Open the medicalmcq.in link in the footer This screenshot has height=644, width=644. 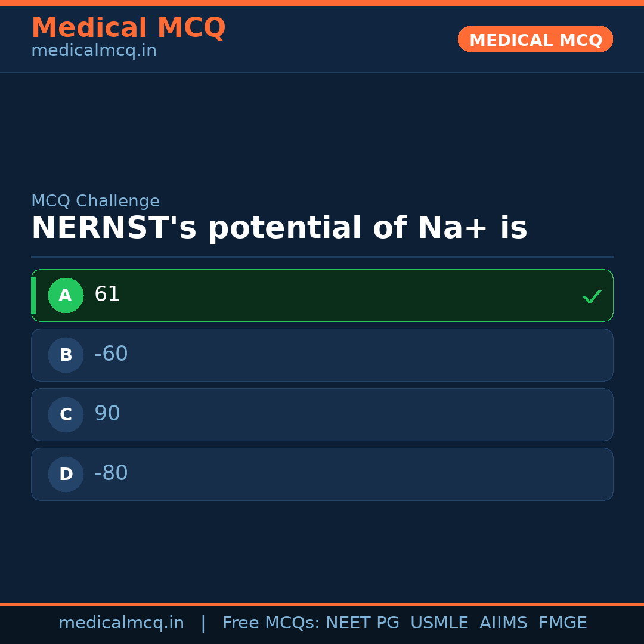tap(121, 623)
